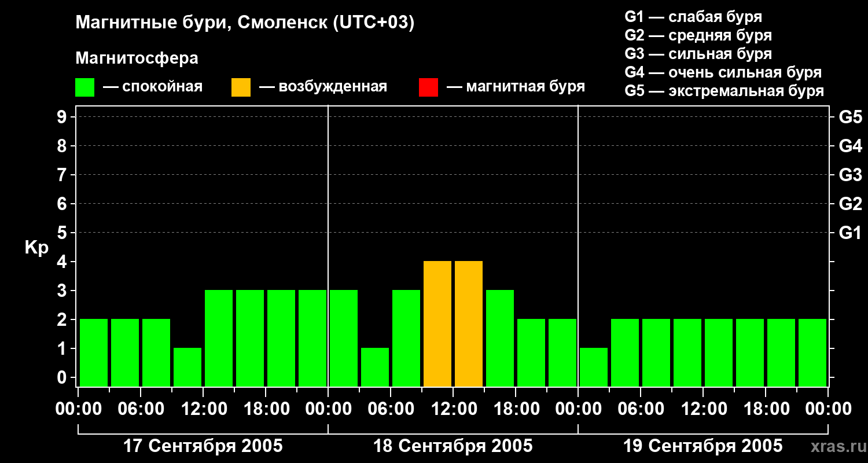Click legend label '— возбужденная'
868x463 pixels.
[323, 87]
